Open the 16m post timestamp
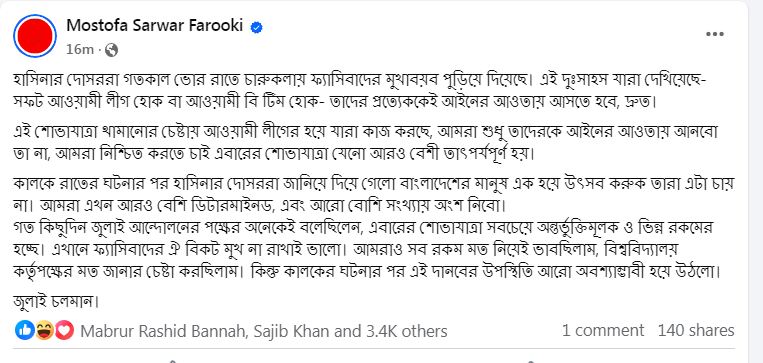This screenshot has width=763, height=363. pyautogui.click(x=80, y=50)
